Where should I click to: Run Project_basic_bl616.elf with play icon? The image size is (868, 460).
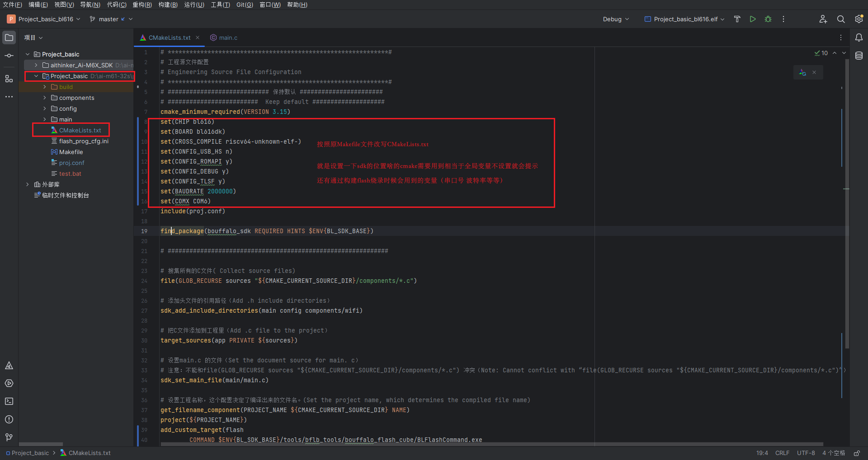click(x=753, y=19)
